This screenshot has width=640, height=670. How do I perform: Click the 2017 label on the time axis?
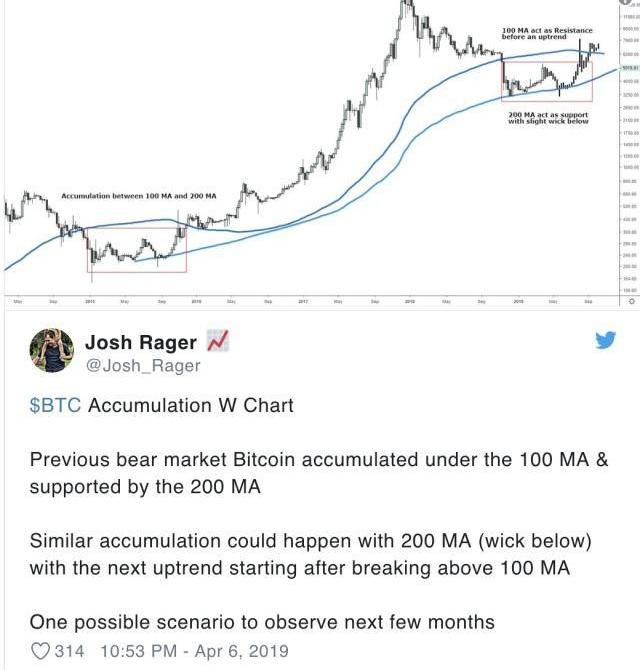pyautogui.click(x=303, y=302)
